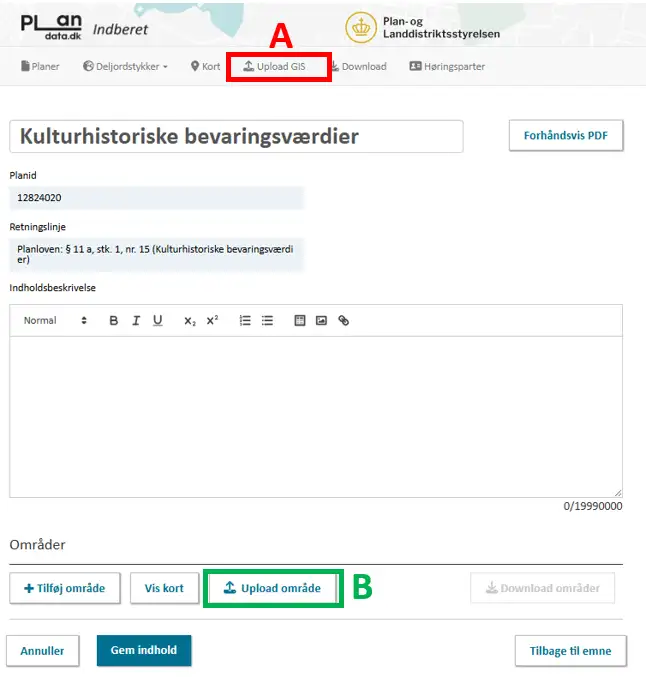Insert an image into the description

321,321
